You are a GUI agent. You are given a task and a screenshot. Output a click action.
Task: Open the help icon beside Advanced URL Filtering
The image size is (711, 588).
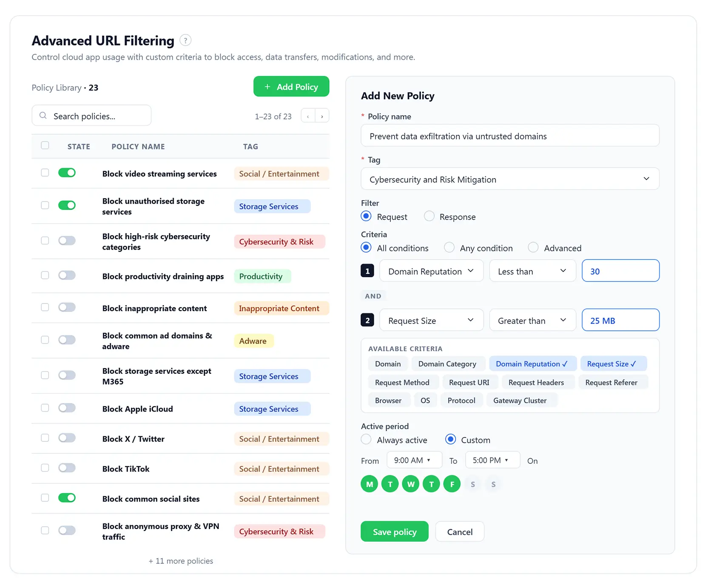click(185, 40)
